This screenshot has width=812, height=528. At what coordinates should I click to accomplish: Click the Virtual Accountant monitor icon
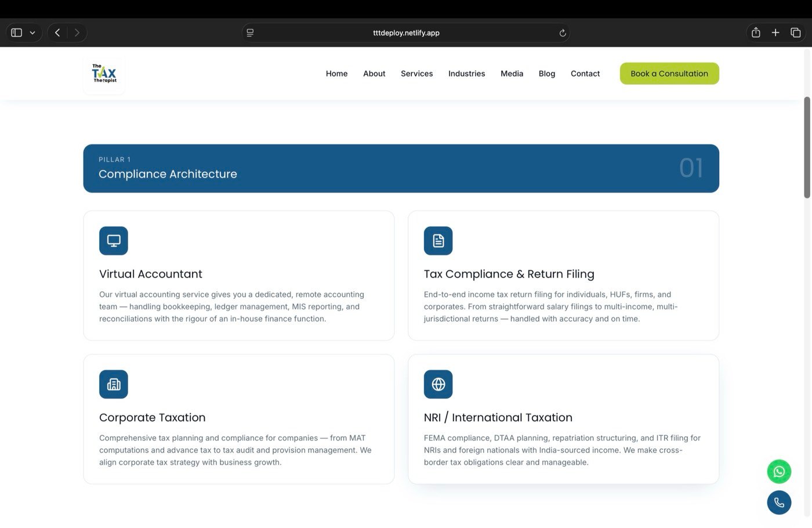114,241
